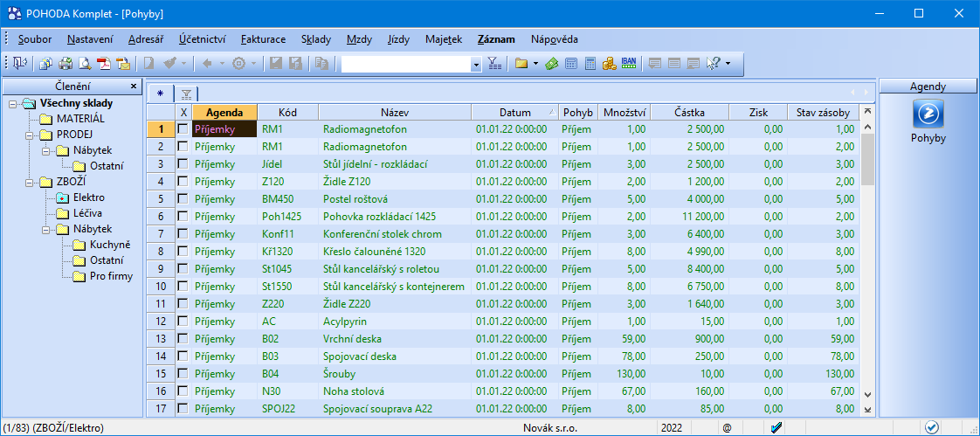Tick checkbox for Postel roštová row

pyautogui.click(x=183, y=199)
